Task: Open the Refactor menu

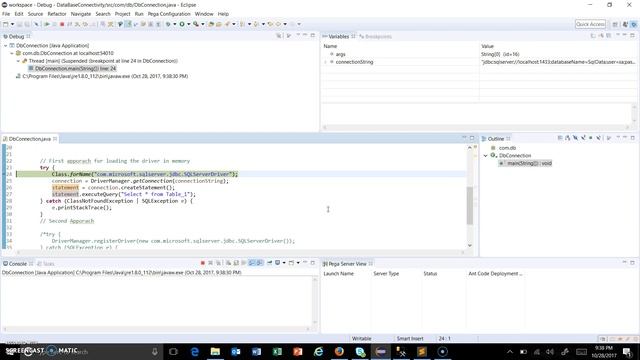Action: click(57, 14)
